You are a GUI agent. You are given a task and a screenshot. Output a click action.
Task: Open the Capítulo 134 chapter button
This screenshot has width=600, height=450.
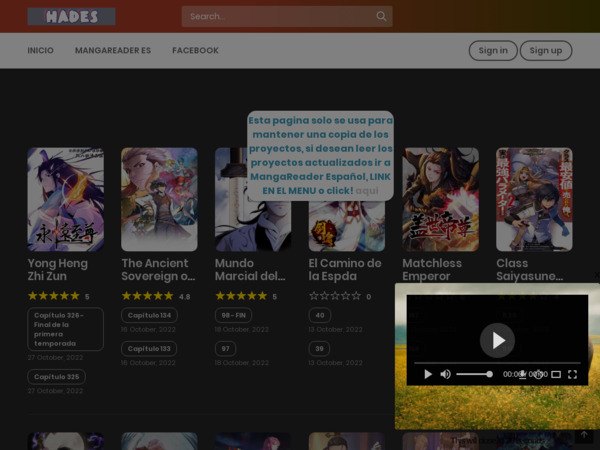click(149, 315)
